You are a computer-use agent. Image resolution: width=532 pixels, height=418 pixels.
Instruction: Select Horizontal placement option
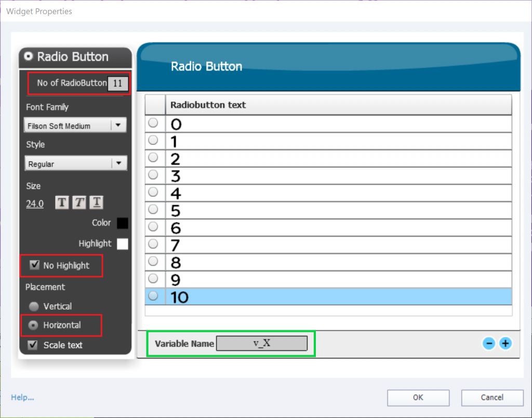pyautogui.click(x=34, y=325)
